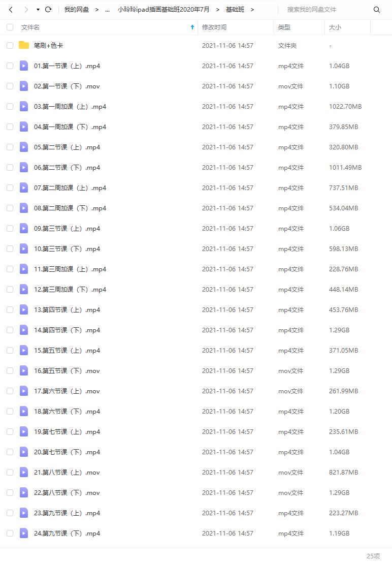
Task: Go forward using the right arrow
Action: pos(26,10)
